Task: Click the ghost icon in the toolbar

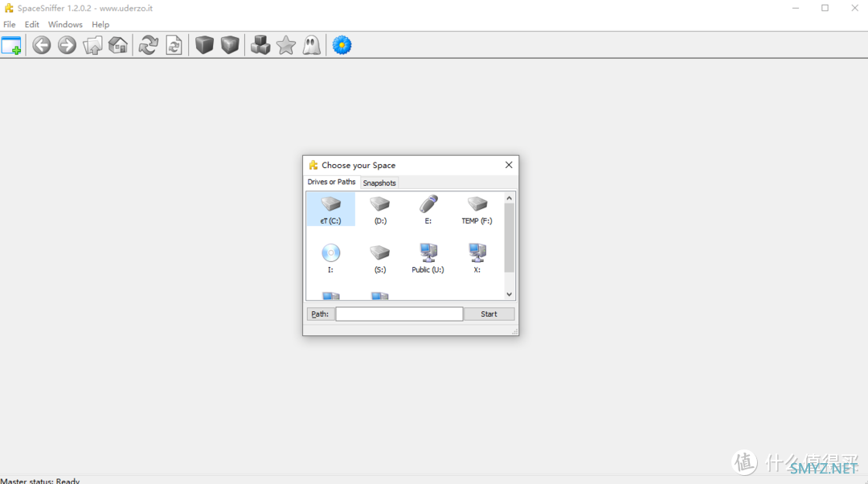Action: click(312, 45)
